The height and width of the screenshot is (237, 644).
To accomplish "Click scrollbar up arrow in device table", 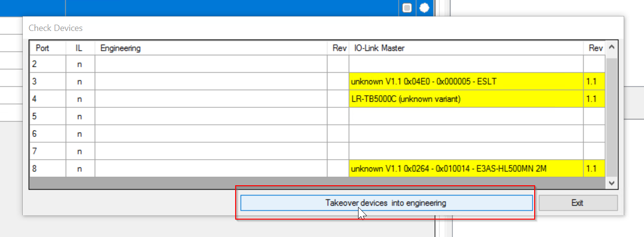I will point(611,48).
